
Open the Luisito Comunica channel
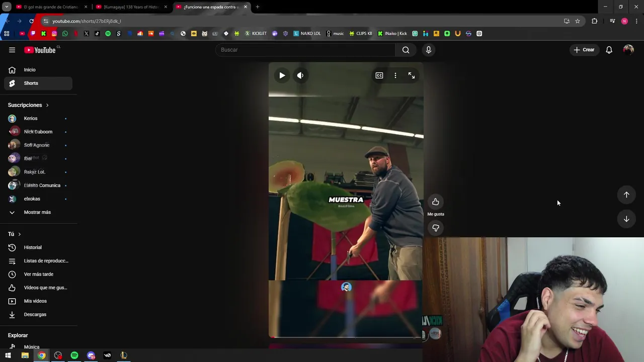coord(38,186)
